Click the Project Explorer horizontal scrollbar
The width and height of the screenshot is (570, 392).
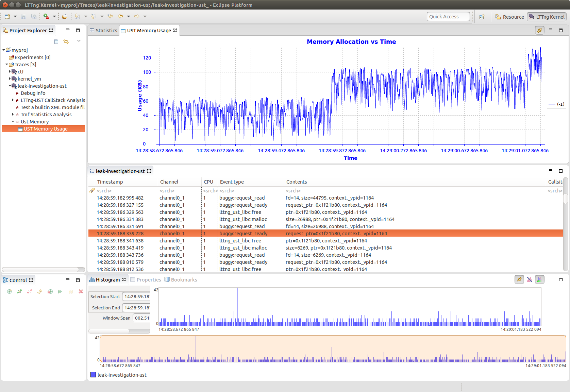(x=44, y=270)
